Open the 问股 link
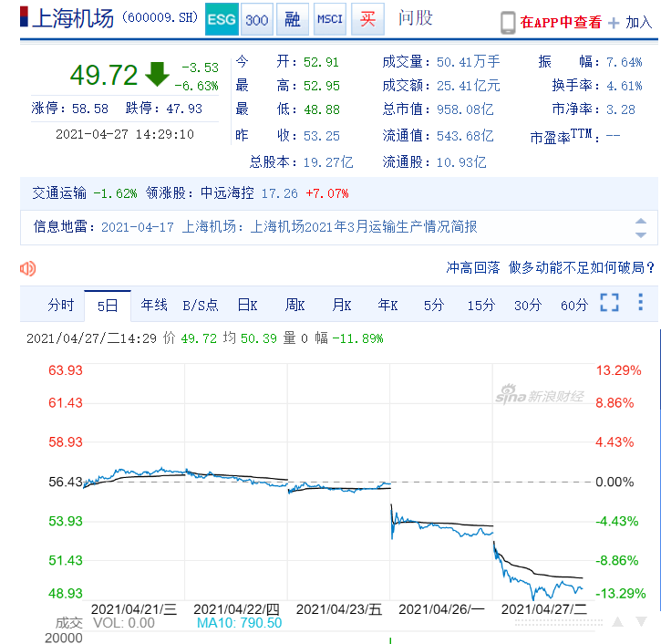The height and width of the screenshot is (644, 661). point(416,17)
